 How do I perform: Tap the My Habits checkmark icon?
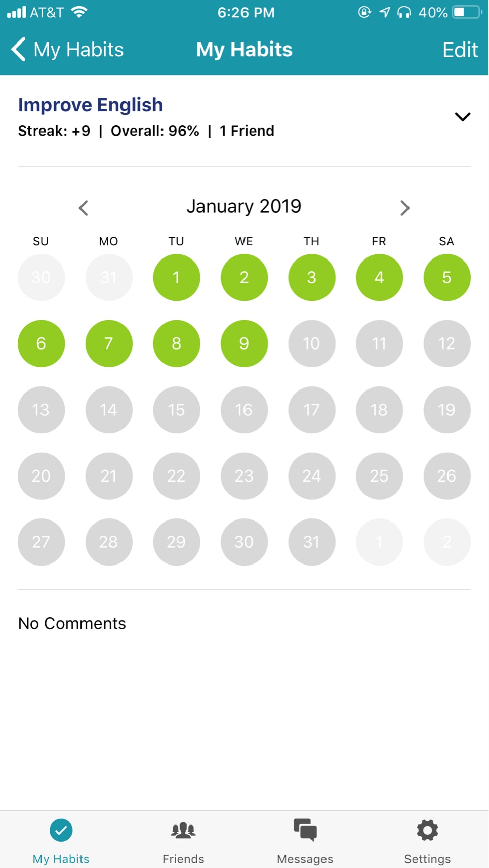coord(61,830)
